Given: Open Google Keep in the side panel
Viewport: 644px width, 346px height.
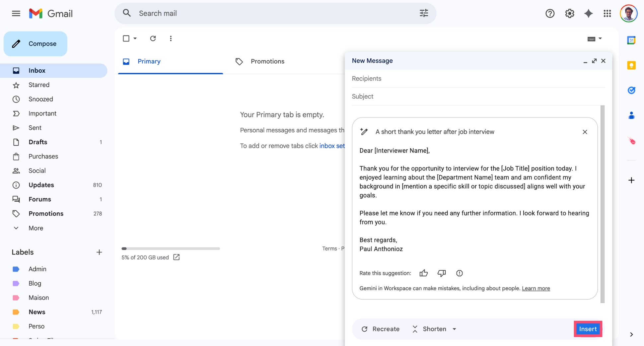Looking at the screenshot, I should point(631,65).
